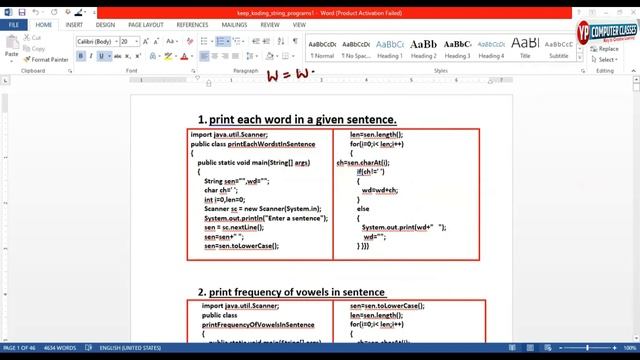Decrease the paragraph indent
Viewport: 640px width, 360px height.
(256, 41)
